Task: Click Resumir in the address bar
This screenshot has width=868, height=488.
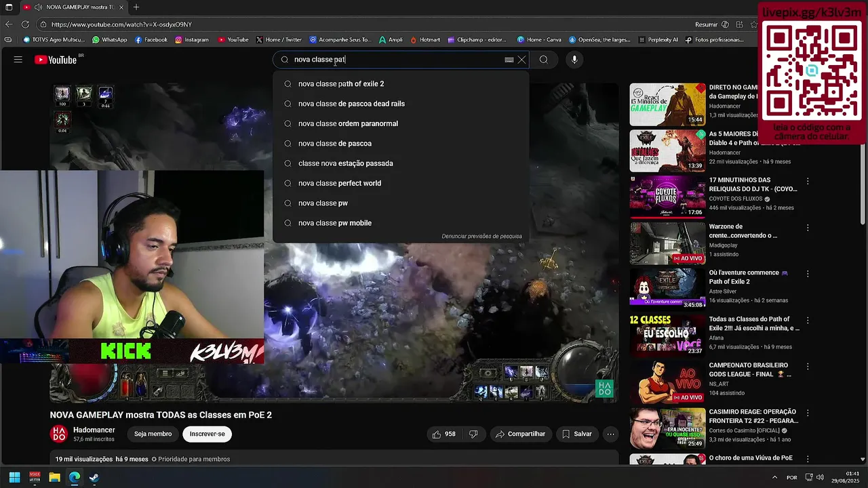Action: [706, 24]
